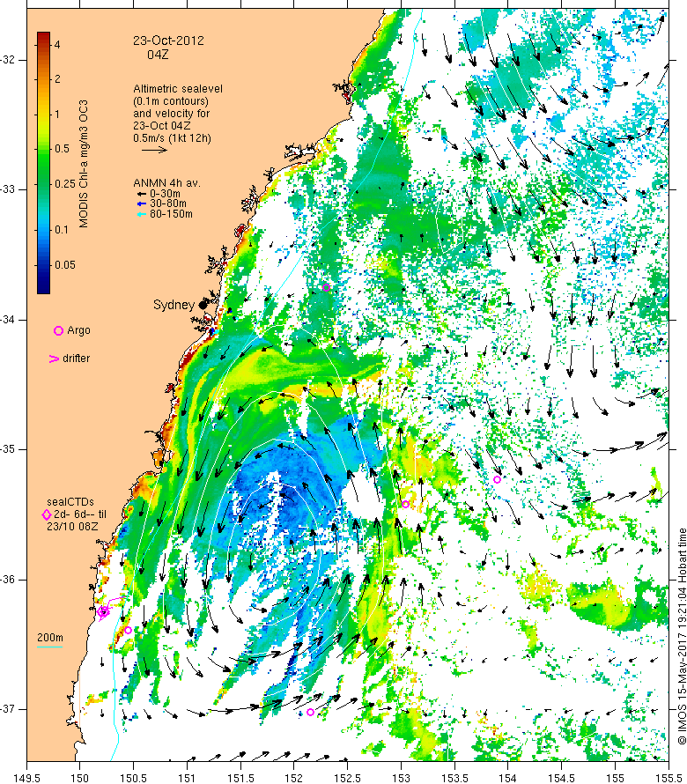
Task: Click the black 0-30m arrow legend symbol
Action: point(142,194)
